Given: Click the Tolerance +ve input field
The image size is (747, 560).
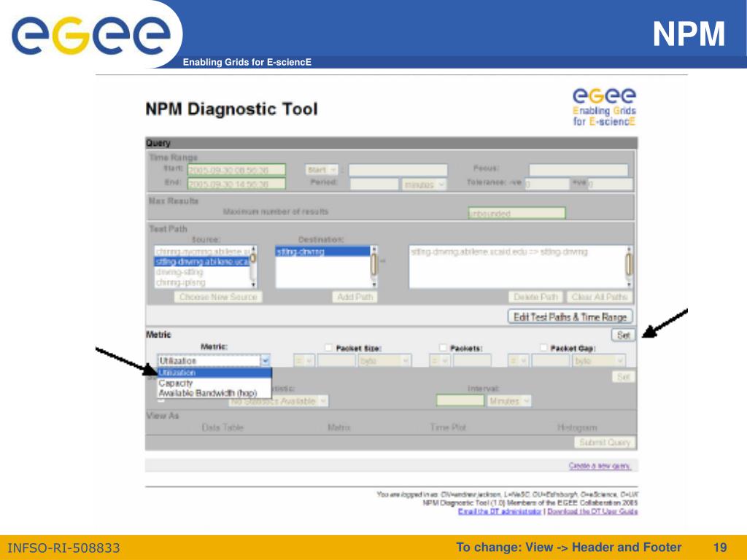Looking at the screenshot, I should coord(611,184).
